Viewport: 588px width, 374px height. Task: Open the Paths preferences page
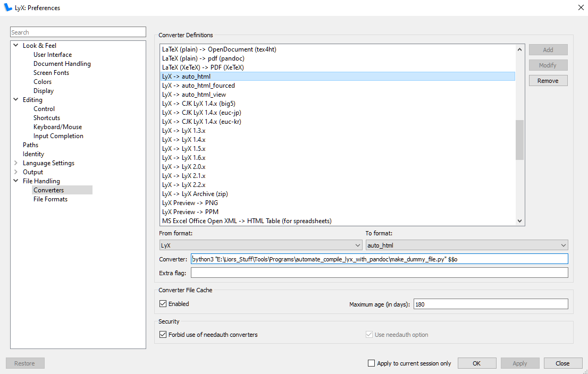point(30,145)
